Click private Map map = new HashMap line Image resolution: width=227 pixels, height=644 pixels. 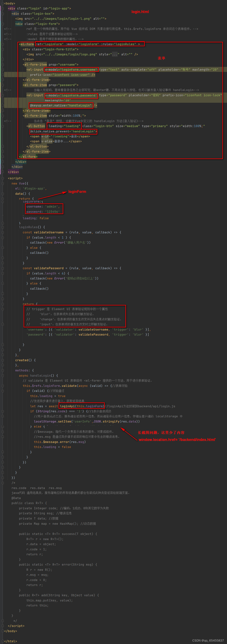tap(57, 523)
